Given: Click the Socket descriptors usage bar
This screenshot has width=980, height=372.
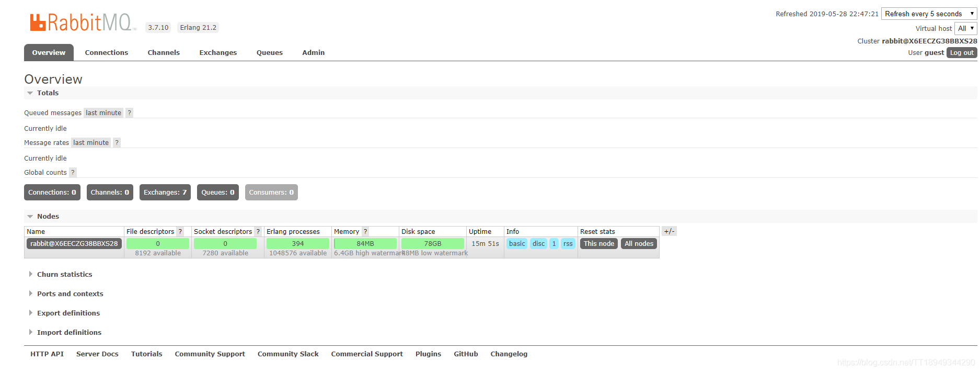Looking at the screenshot, I should (225, 244).
